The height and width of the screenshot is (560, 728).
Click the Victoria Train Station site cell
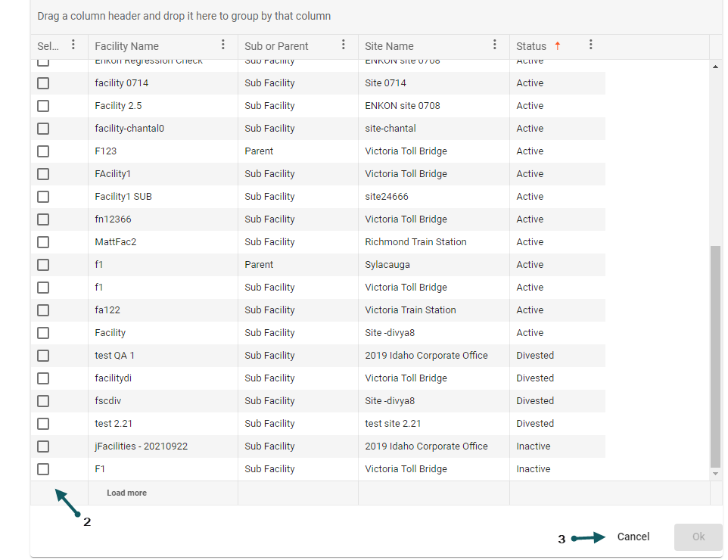(410, 310)
